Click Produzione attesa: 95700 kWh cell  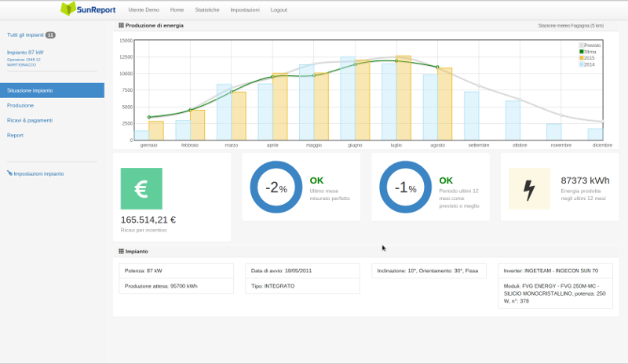[x=176, y=286]
